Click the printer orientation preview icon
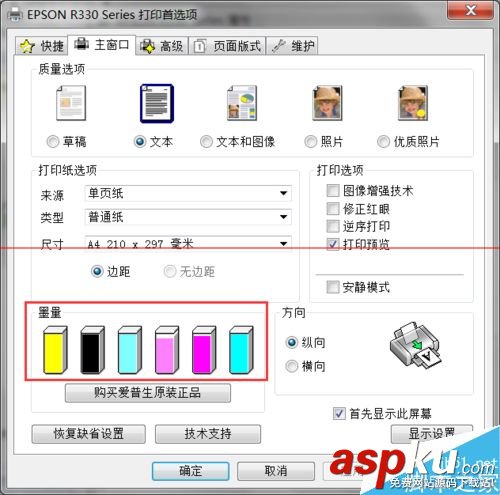 click(x=415, y=346)
